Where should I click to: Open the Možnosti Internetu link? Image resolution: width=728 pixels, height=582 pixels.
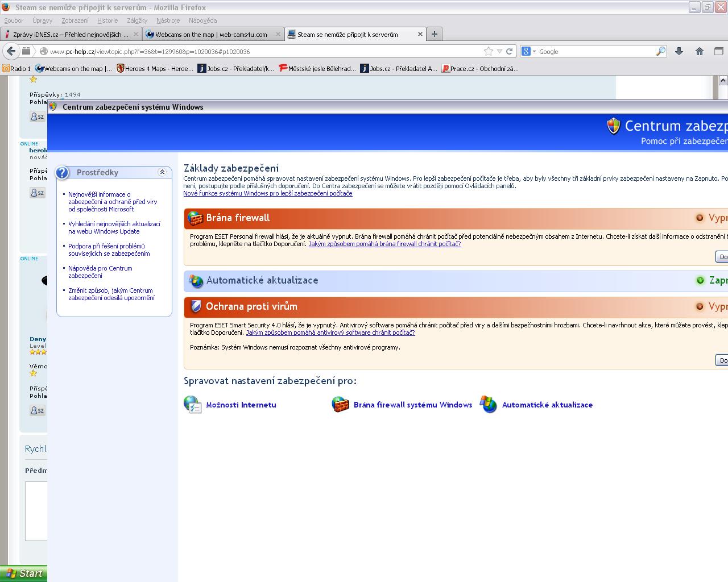point(241,405)
